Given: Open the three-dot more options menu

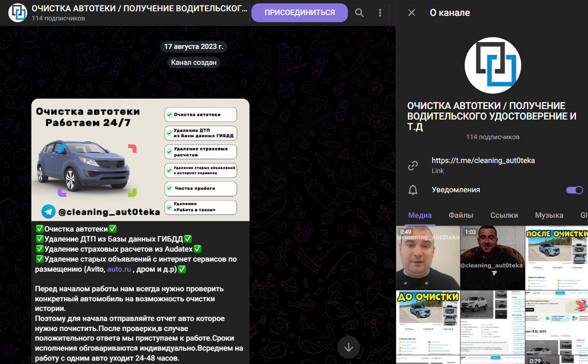Looking at the screenshot, I should tap(380, 13).
